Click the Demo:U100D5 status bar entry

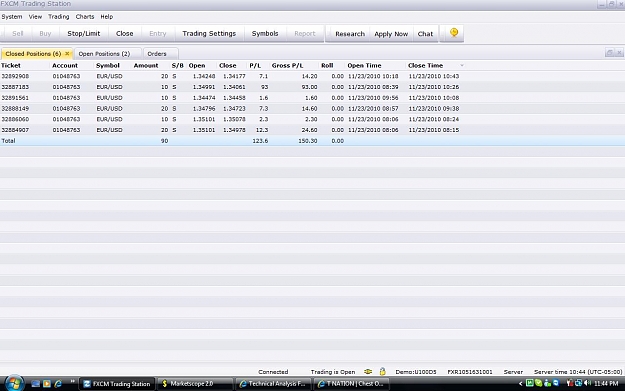(416, 372)
